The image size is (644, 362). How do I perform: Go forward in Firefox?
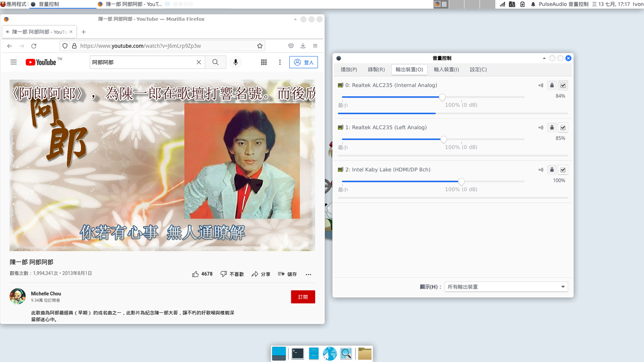[x=22, y=46]
